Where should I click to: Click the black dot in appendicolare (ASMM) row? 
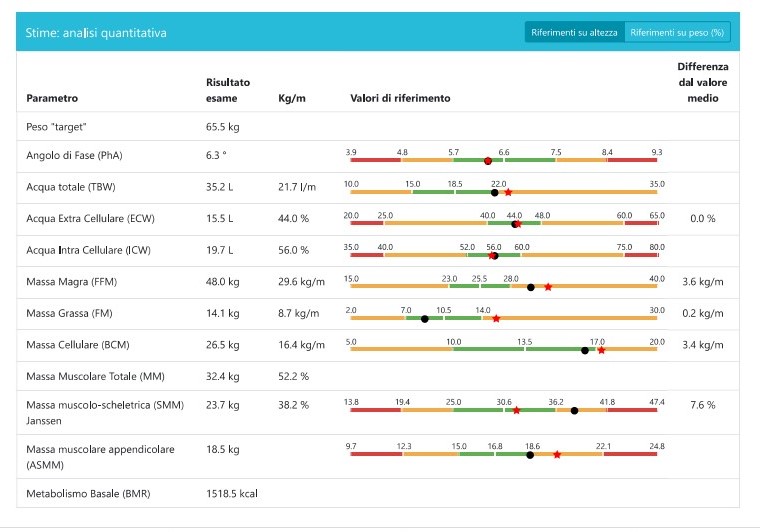[x=530, y=455]
